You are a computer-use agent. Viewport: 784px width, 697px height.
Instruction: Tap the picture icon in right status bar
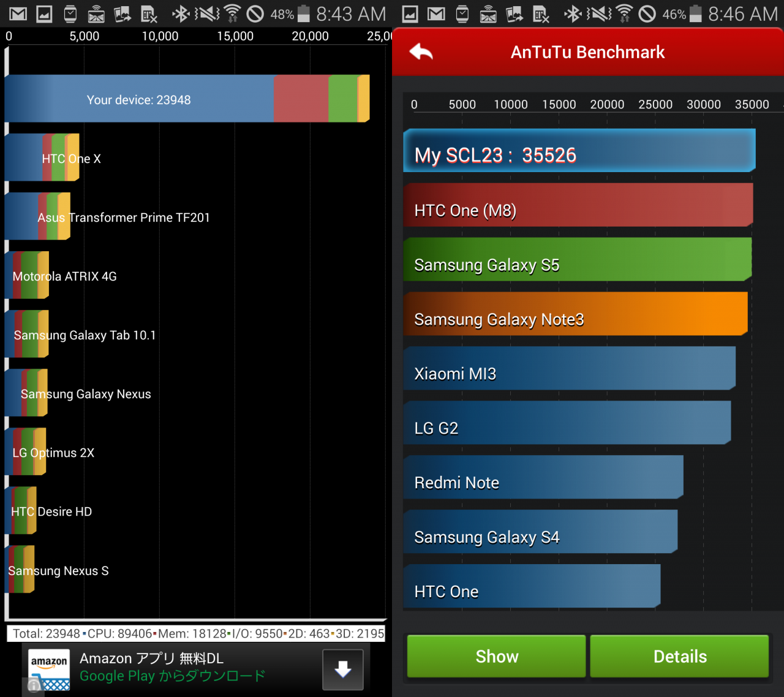click(x=410, y=13)
